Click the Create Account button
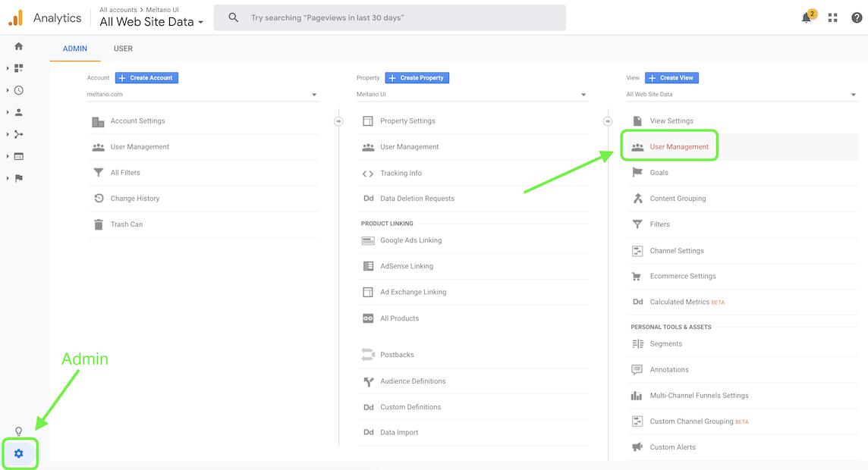The image size is (868, 470). tap(146, 77)
